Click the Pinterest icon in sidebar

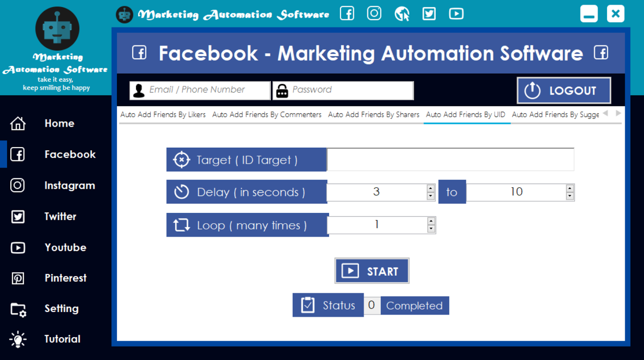tap(18, 278)
